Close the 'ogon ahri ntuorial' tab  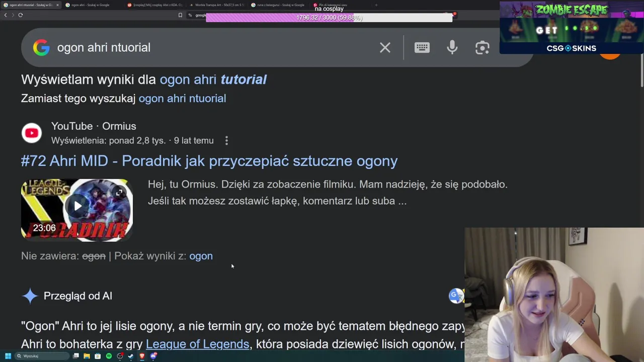[x=57, y=5]
